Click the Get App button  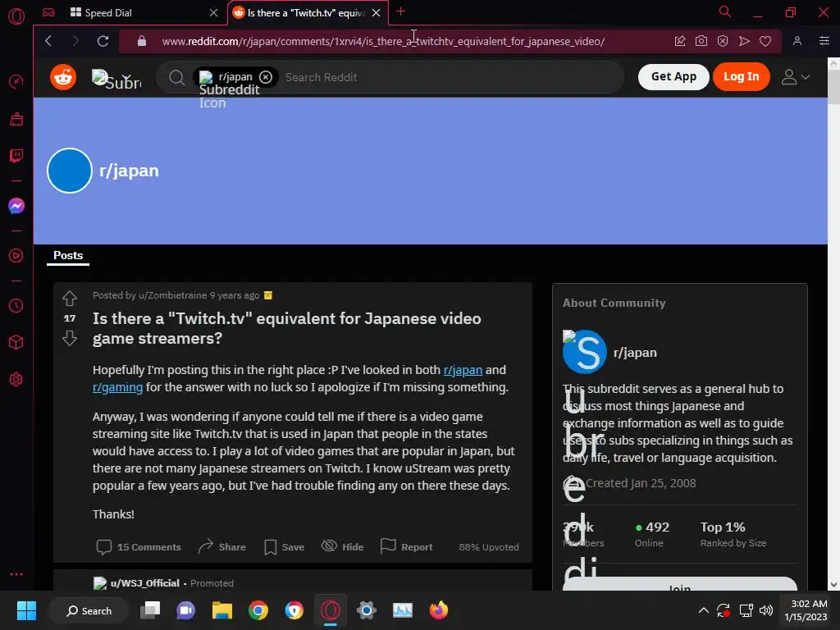click(673, 76)
